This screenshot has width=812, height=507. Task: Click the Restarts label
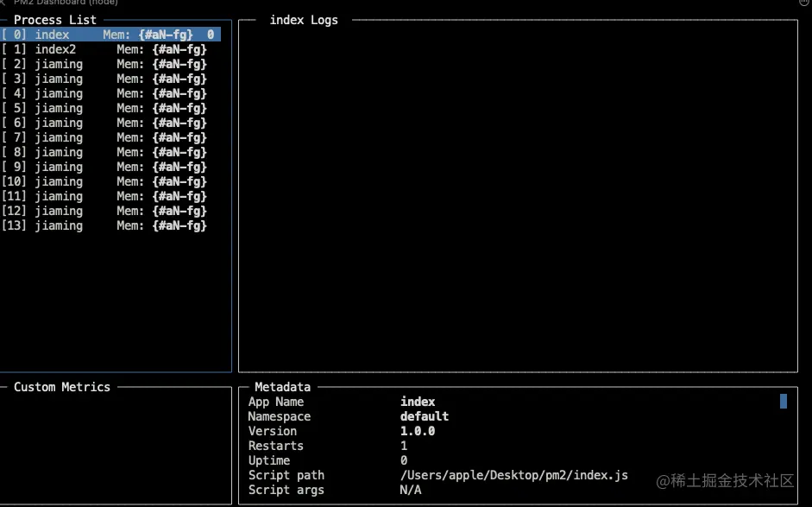tap(276, 446)
